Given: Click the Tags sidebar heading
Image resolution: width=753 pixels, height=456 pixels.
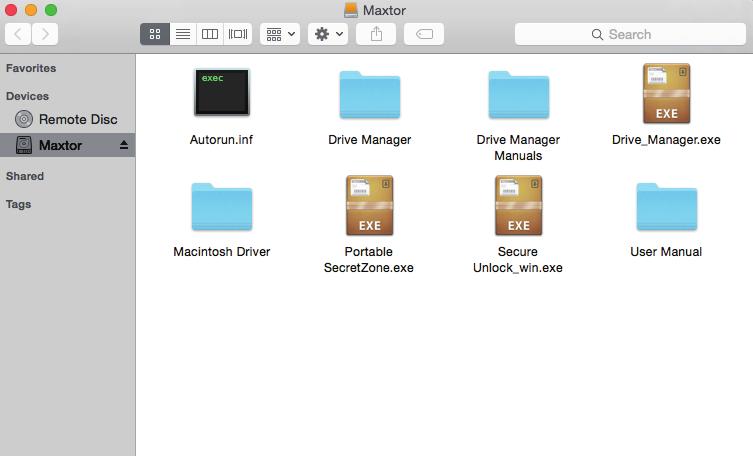Looking at the screenshot, I should click(x=18, y=204).
